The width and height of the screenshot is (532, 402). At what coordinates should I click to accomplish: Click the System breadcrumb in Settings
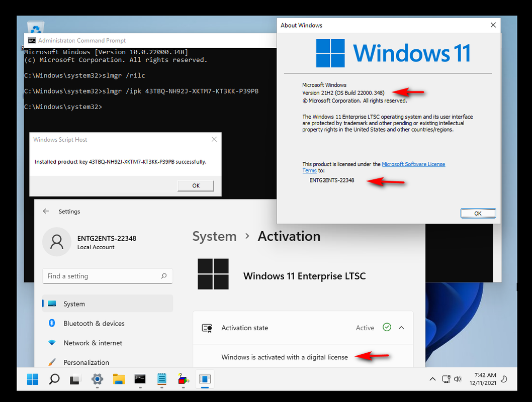[214, 236]
